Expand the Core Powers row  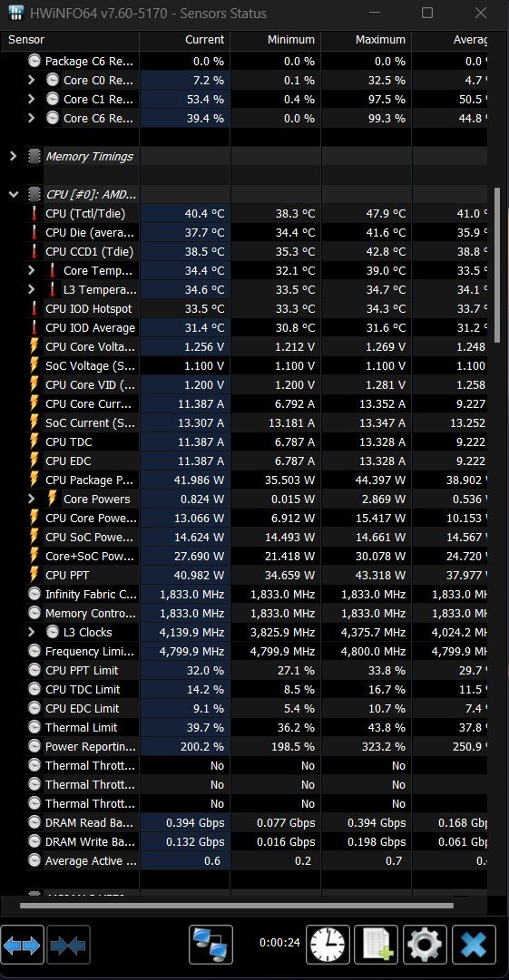(x=31, y=499)
